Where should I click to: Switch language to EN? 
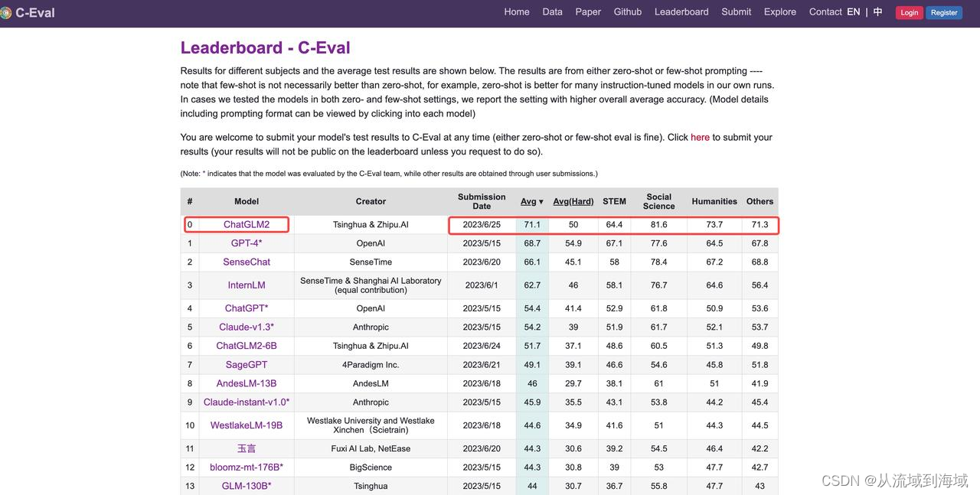854,11
